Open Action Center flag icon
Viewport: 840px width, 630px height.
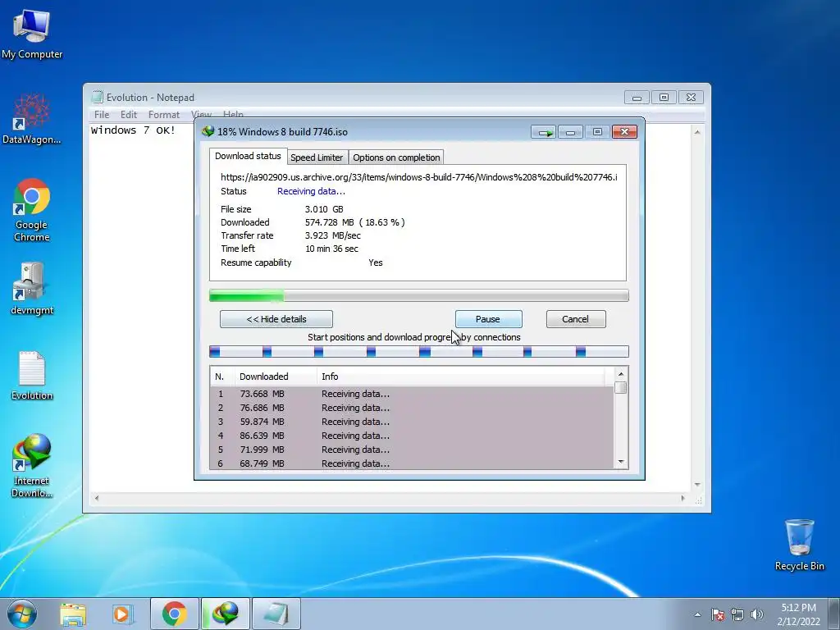click(x=717, y=614)
